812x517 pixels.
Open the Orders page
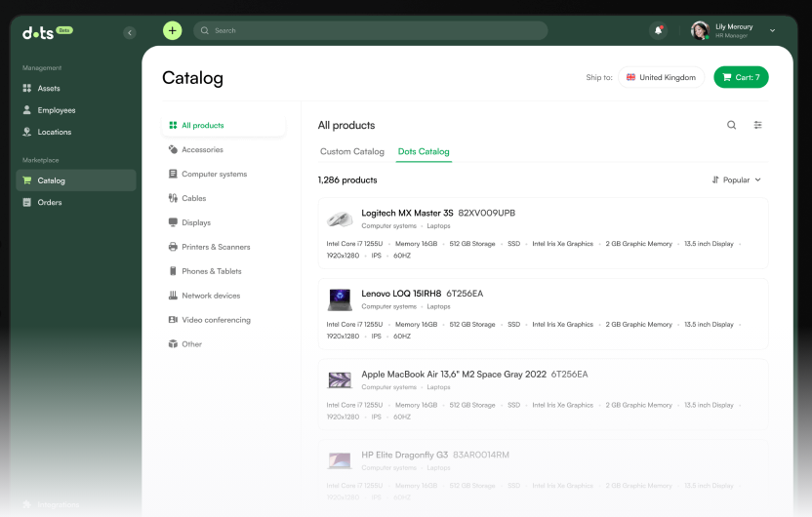tap(50, 203)
